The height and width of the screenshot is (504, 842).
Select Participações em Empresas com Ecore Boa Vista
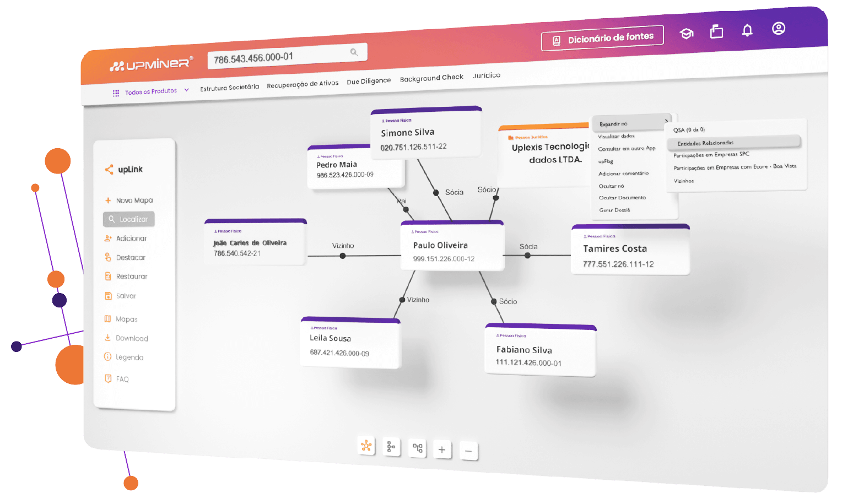735,167
